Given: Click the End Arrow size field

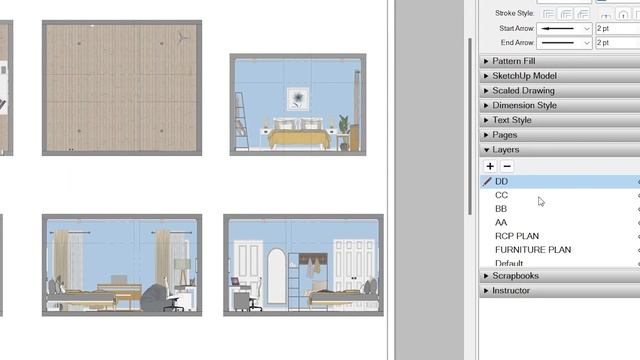Looking at the screenshot, I should tap(618, 42).
